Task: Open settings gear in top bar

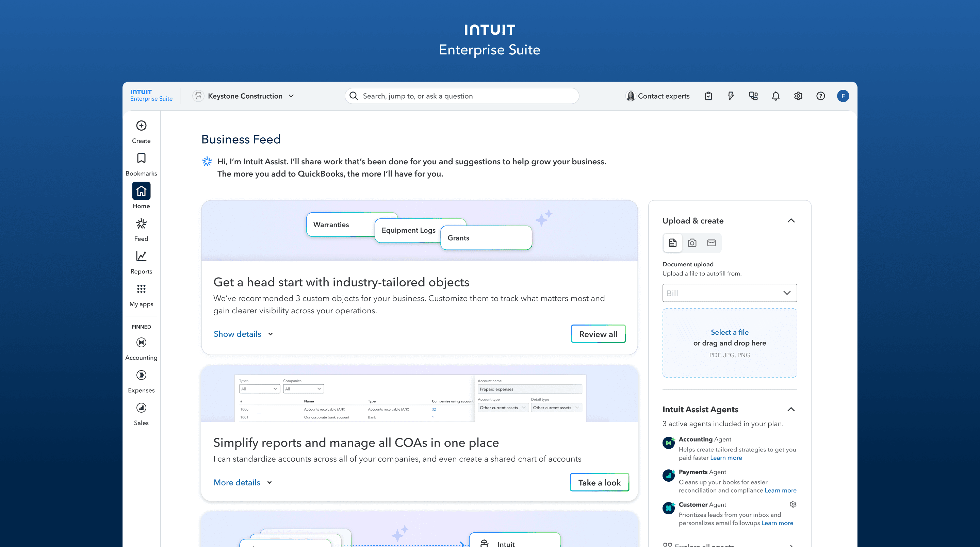Action: tap(798, 96)
